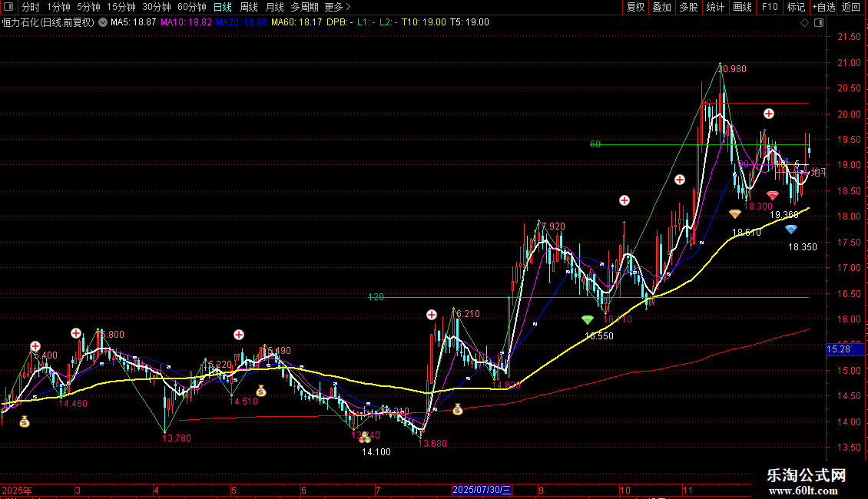Click the 20.980 high price label
Viewport: 868px width, 499px height.
(732, 69)
